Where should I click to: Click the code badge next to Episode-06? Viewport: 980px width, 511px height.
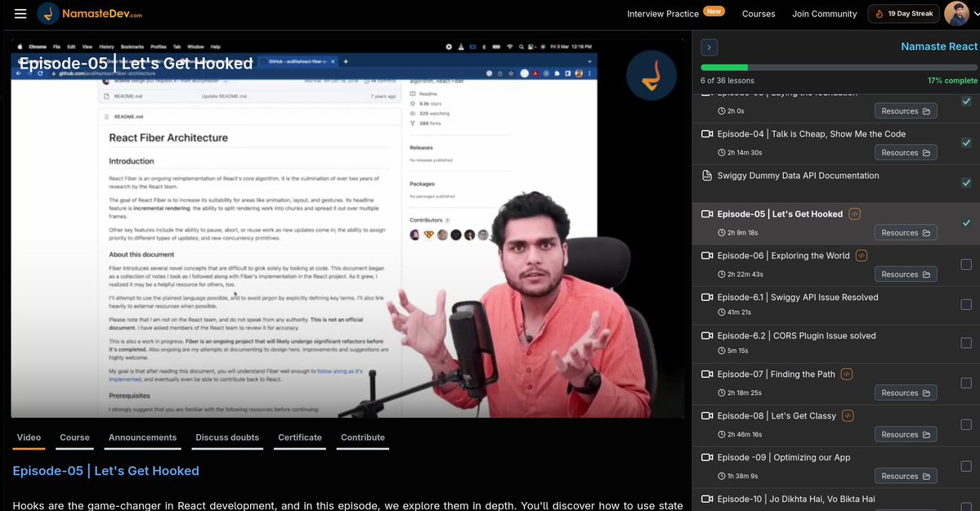click(861, 255)
